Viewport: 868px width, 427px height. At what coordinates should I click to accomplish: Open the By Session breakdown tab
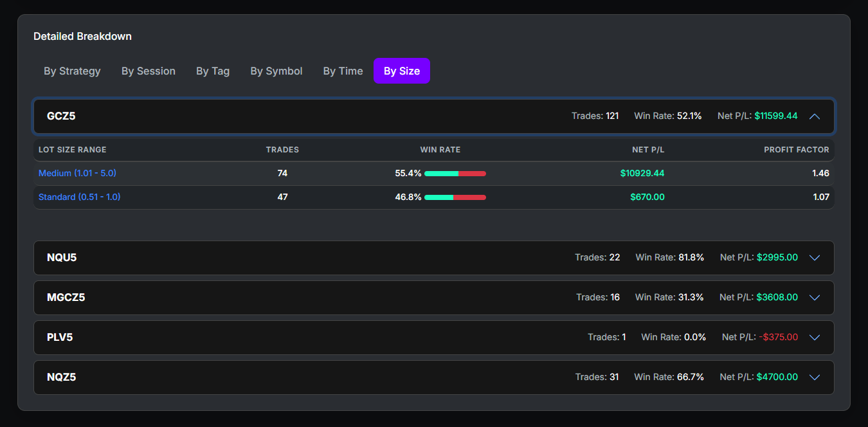pos(148,71)
